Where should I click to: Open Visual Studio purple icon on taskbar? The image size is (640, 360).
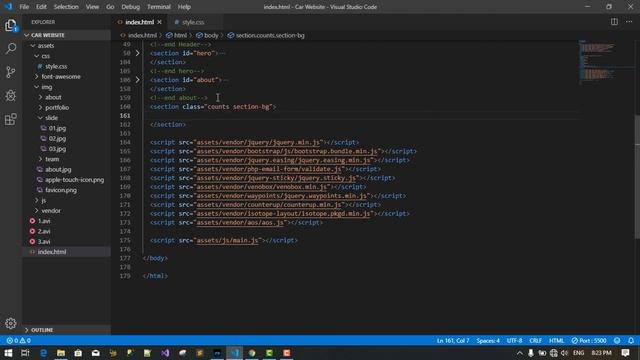click(165, 353)
